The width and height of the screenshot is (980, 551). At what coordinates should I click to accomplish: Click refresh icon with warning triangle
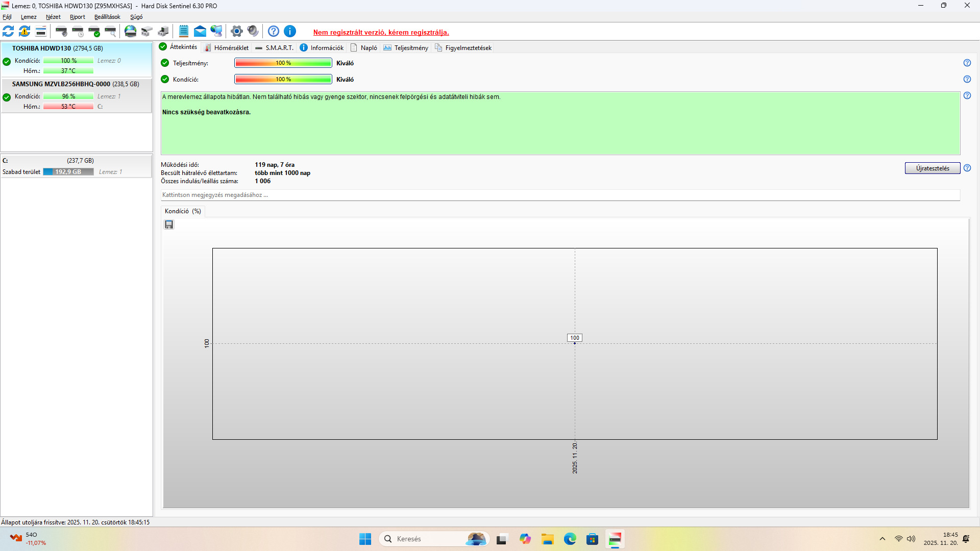[24, 32]
